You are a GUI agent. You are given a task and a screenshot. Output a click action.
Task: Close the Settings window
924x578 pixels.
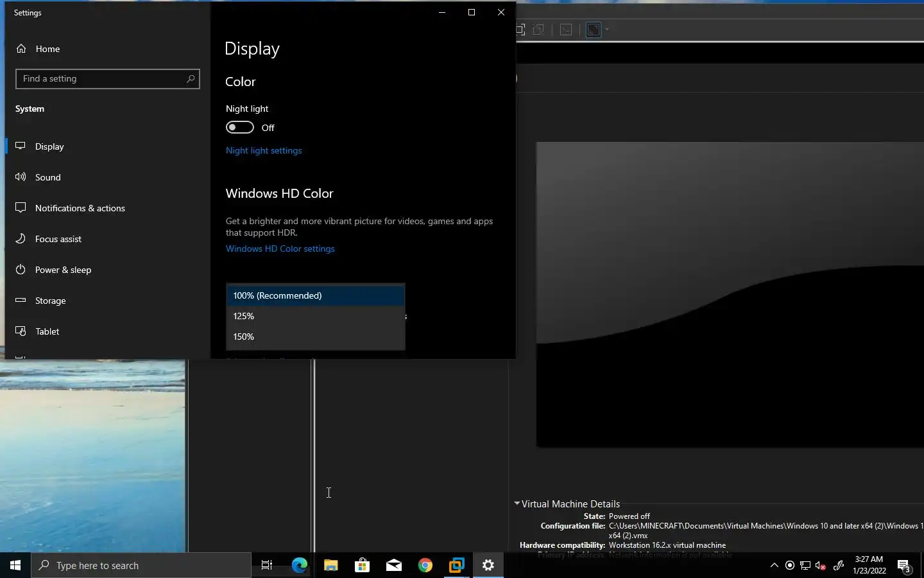(x=501, y=12)
